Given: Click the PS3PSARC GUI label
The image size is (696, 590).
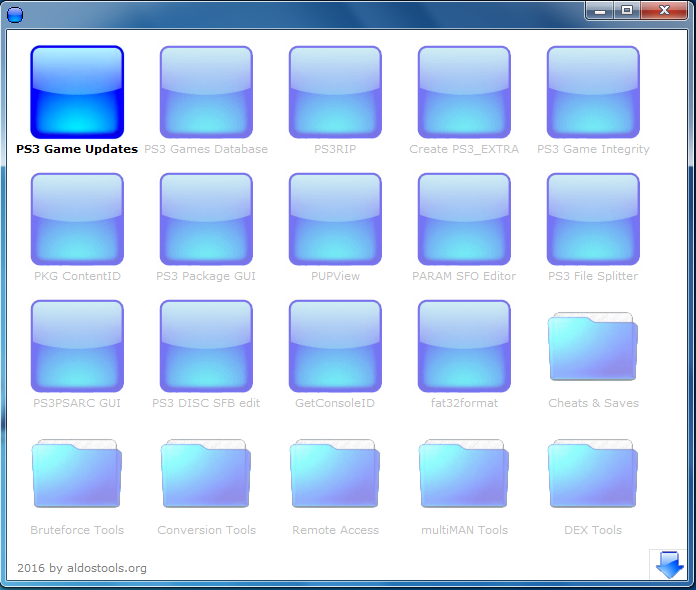Looking at the screenshot, I should 77,403.
